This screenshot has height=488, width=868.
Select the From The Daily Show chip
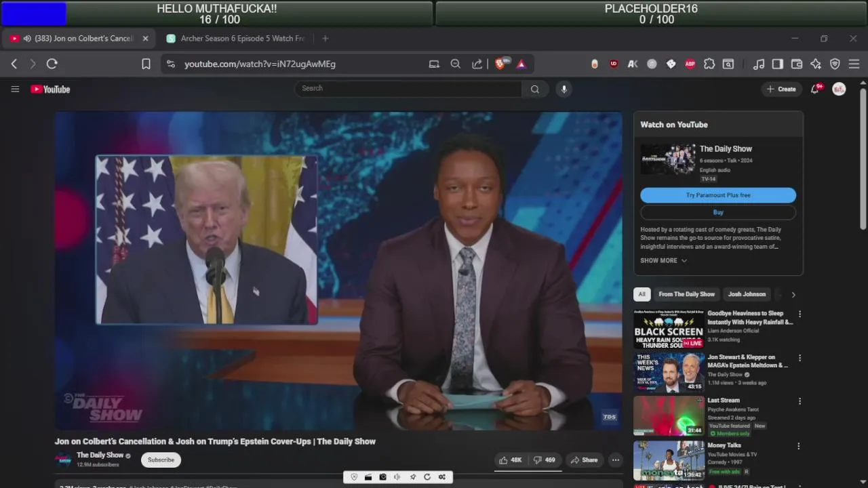tap(686, 294)
